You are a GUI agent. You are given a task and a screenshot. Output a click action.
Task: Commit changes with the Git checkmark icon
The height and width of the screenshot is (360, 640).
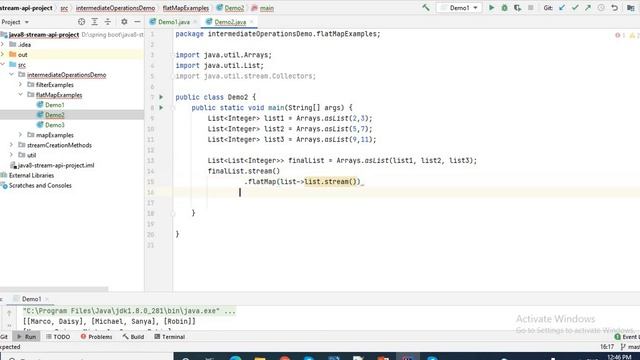point(575,8)
